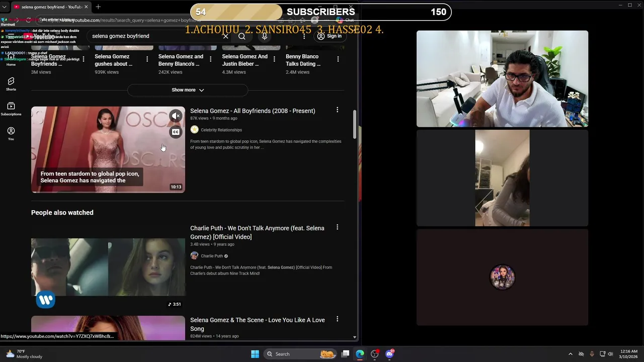The height and width of the screenshot is (362, 644).
Task: Open options for Selena Gomez All Boyfriends video
Action: point(337,110)
